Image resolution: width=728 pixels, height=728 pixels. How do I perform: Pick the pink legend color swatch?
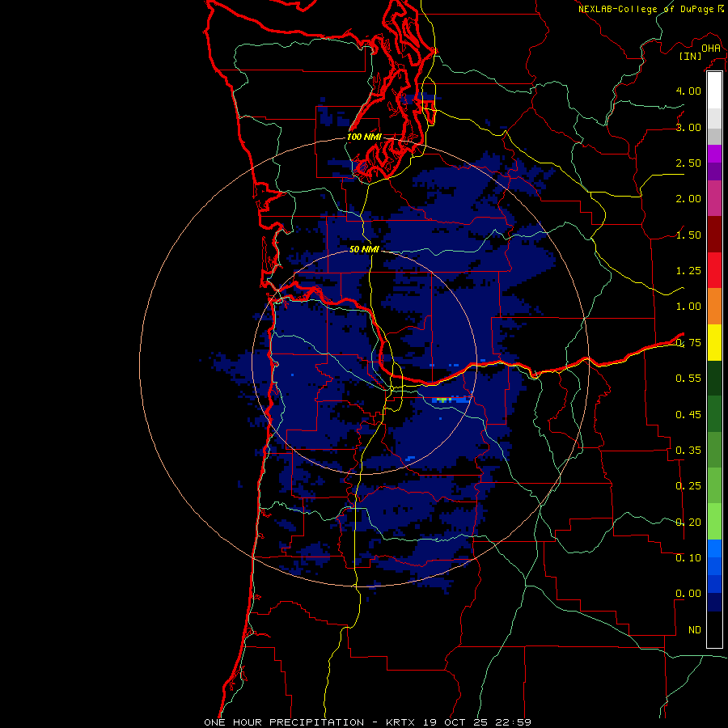click(x=714, y=198)
